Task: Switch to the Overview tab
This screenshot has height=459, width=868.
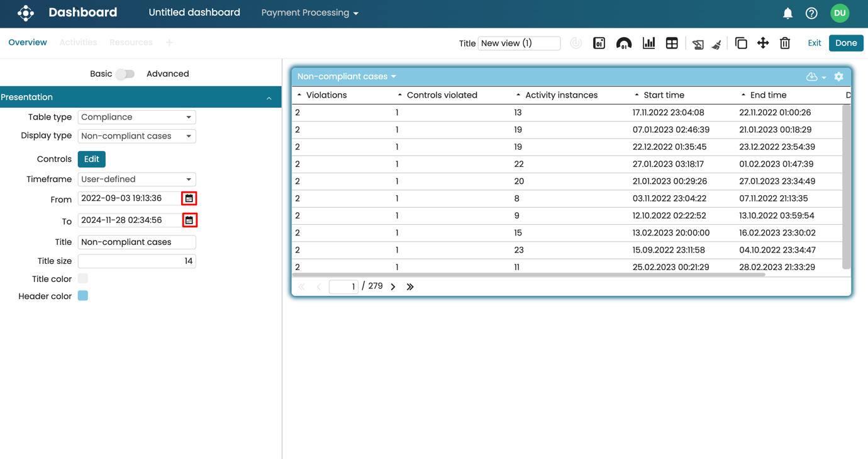Action: coord(28,43)
